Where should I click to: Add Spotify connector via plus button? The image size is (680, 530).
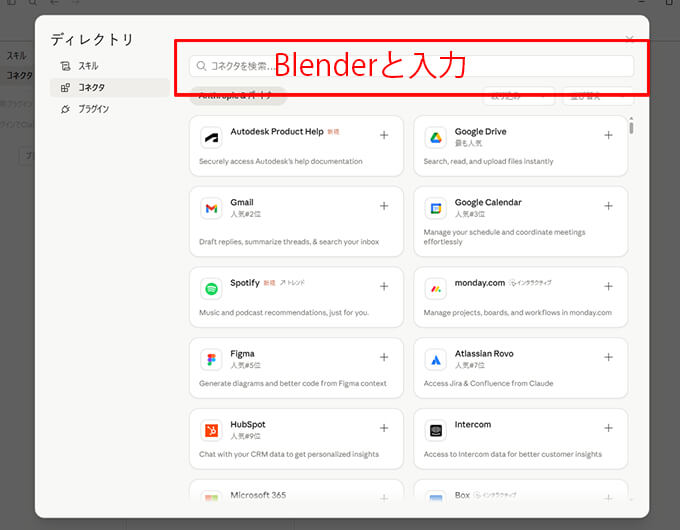[384, 286]
